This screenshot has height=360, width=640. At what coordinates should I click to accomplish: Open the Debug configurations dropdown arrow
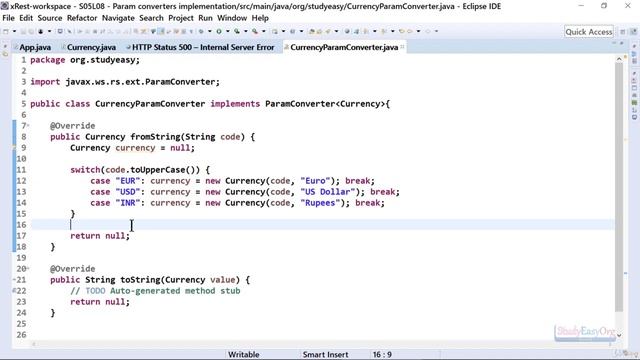tap(210, 31)
